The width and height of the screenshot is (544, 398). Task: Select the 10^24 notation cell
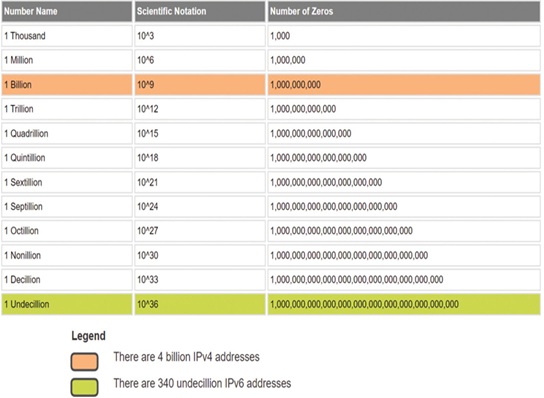200,207
